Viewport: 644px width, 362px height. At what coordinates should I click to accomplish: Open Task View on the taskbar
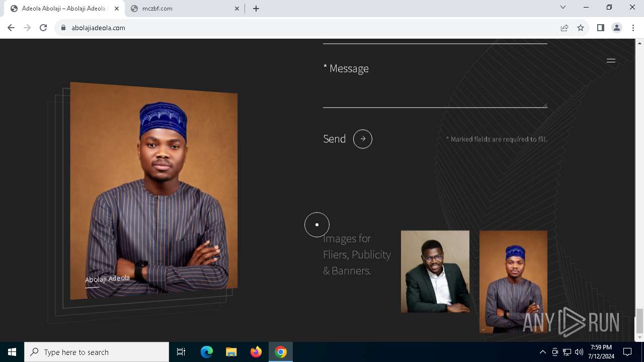(x=181, y=352)
